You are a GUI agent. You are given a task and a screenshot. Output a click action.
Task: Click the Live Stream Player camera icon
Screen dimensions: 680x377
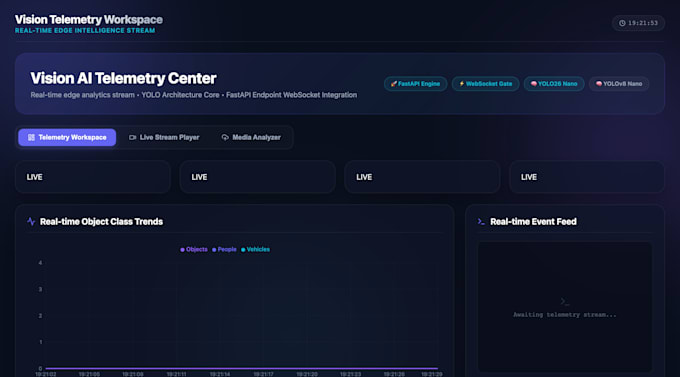click(x=133, y=138)
